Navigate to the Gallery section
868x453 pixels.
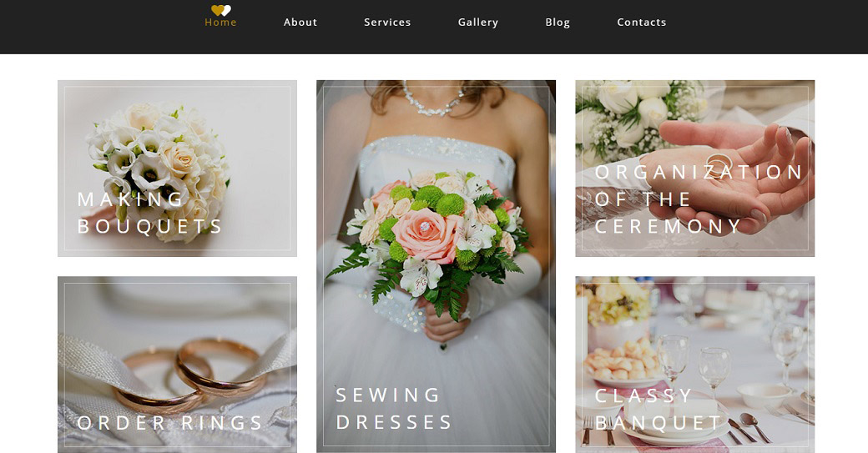(478, 23)
